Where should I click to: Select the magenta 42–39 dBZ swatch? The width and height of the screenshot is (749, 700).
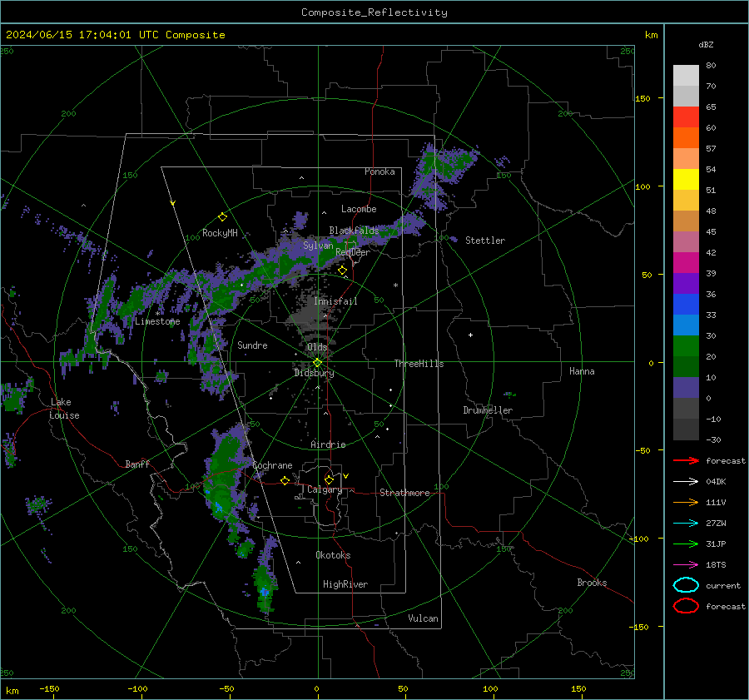[x=686, y=263]
